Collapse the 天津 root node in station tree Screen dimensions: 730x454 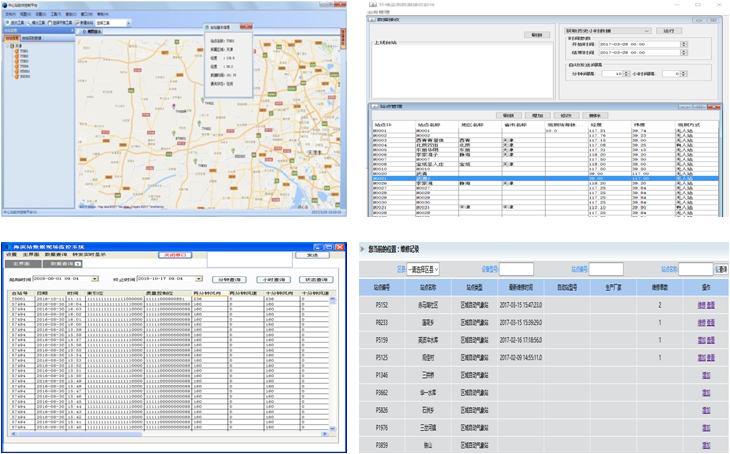point(7,46)
